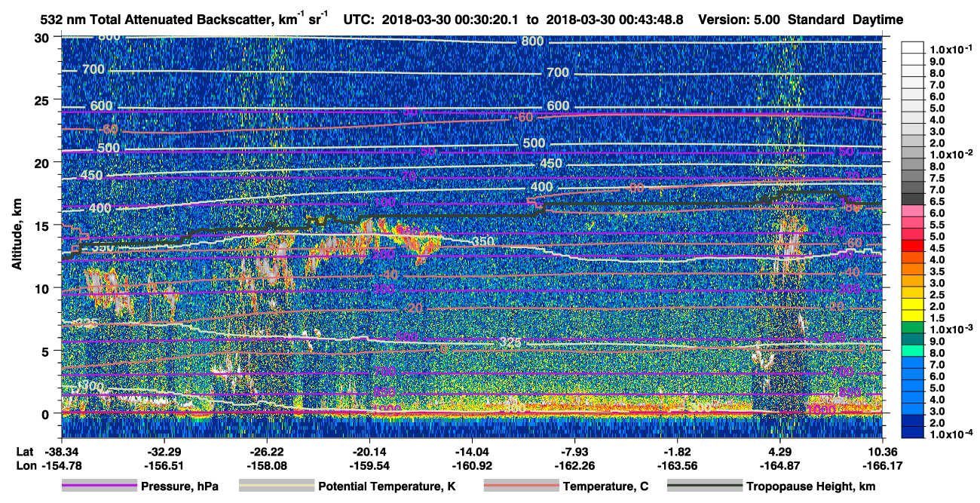The width and height of the screenshot is (980, 503).
Task: Click the yellow colorbar swatch beside 1.5
Action: pyautogui.click(x=913, y=315)
